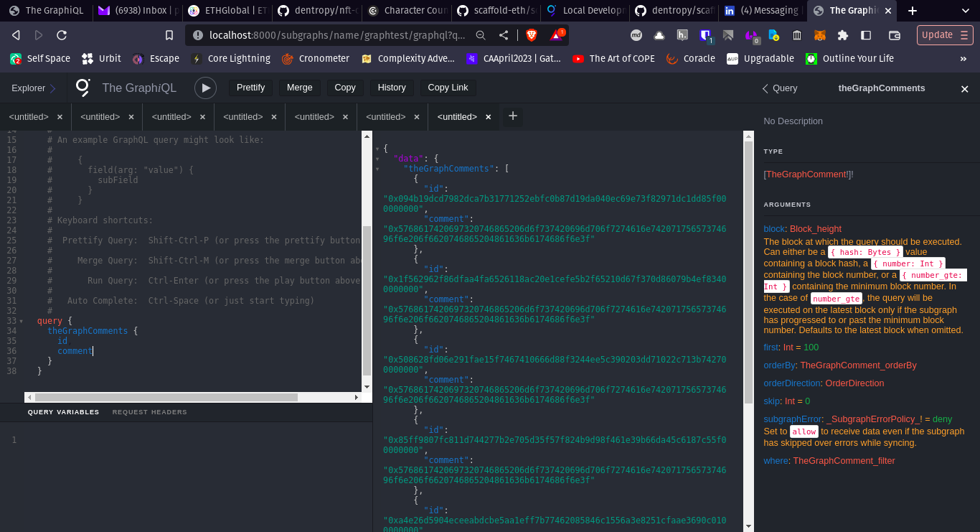Image resolution: width=980 pixels, height=532 pixels.
Task: Collapse the "data" result object
Action: (377, 159)
